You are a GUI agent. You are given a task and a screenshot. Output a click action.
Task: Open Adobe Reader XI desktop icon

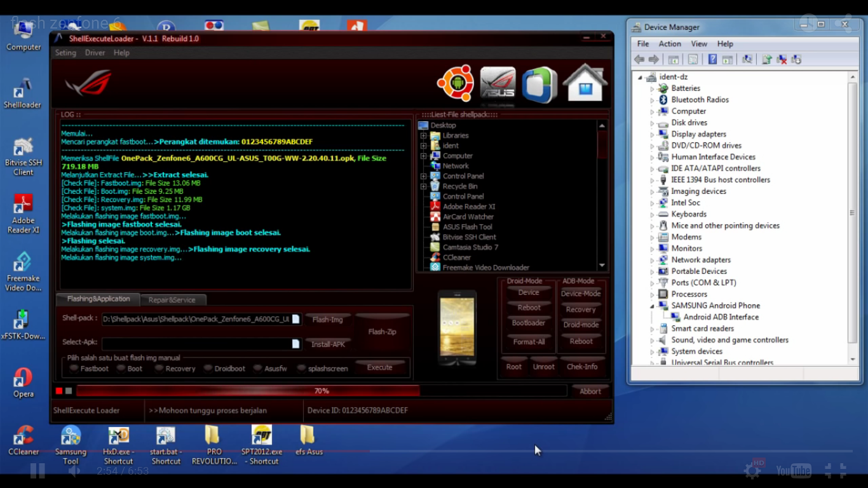[x=23, y=213]
